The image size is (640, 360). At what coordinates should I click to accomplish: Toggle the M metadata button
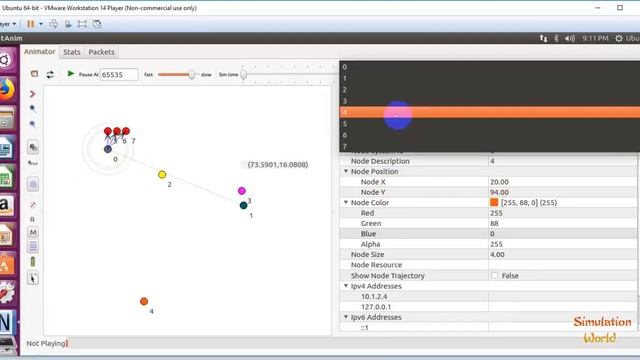33,232
